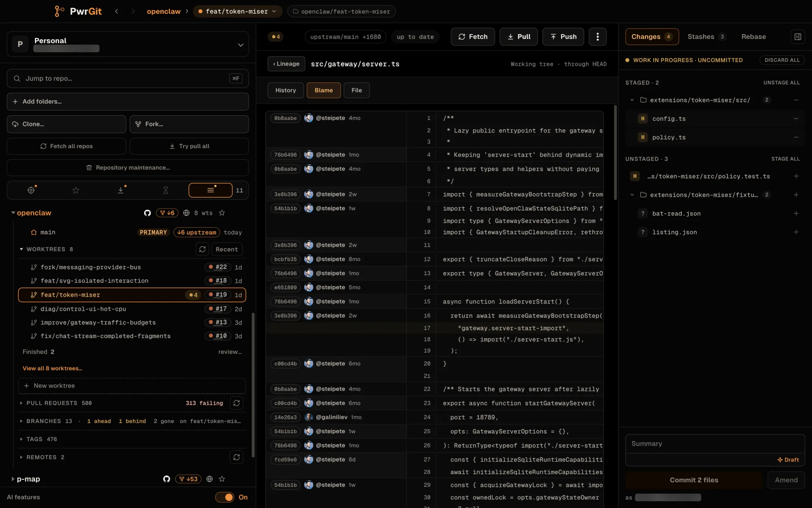Stage listing.json with plus icon
Screen dimensions: 812x508
(x=796, y=232)
